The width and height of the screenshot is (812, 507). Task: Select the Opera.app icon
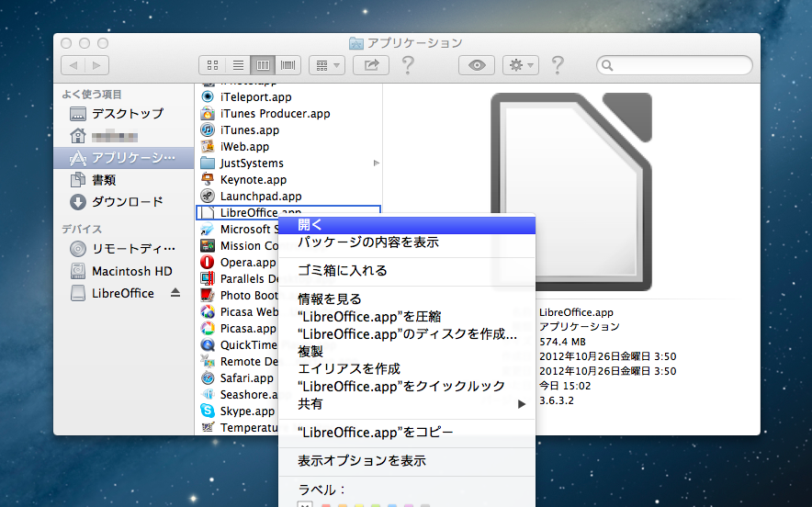[x=208, y=262]
